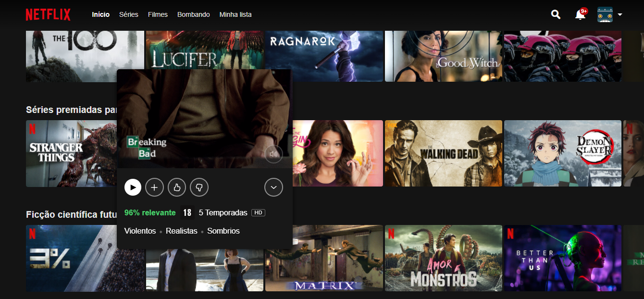This screenshot has height=299, width=644.
Task: Open the search magnifier icon
Action: 556,14
